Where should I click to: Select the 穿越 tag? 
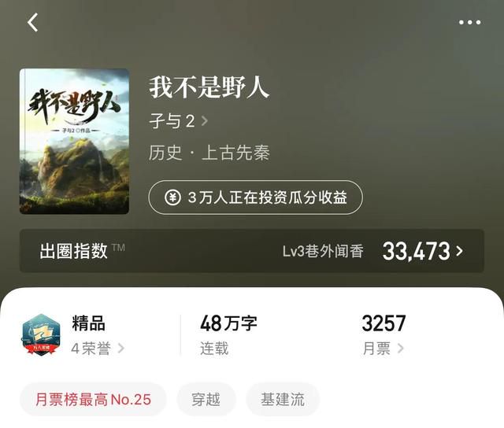pos(206,400)
